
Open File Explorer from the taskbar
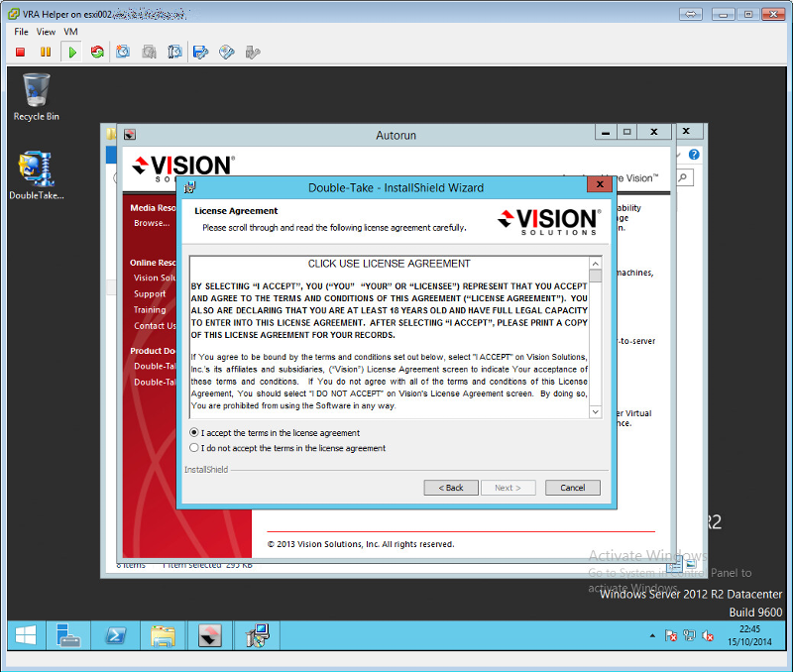[163, 635]
